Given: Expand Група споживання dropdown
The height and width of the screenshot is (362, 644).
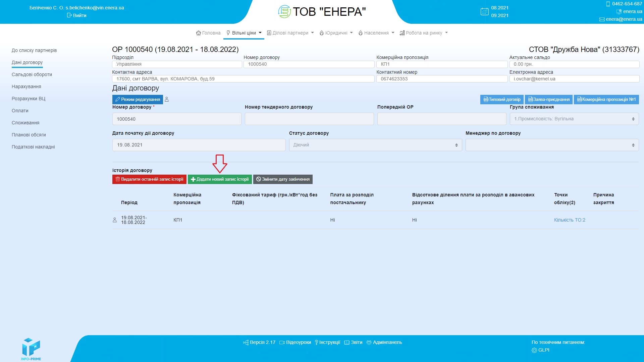Looking at the screenshot, I should pos(574,119).
